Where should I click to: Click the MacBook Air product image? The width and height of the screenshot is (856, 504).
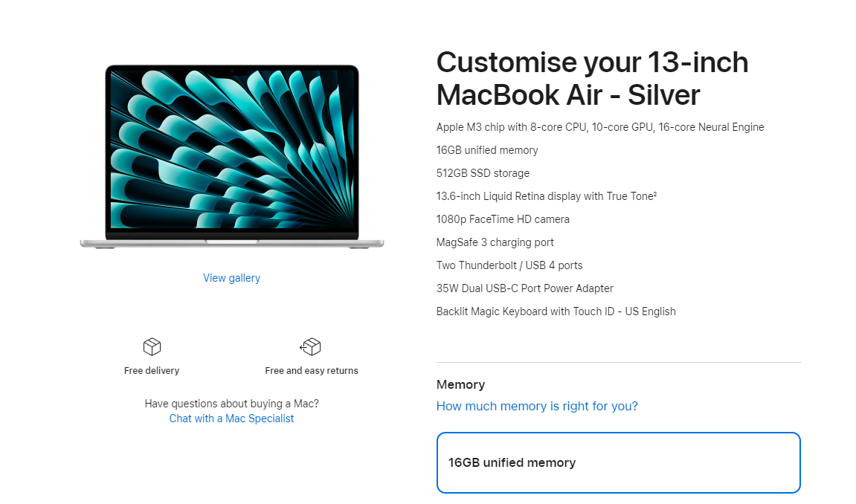click(232, 157)
